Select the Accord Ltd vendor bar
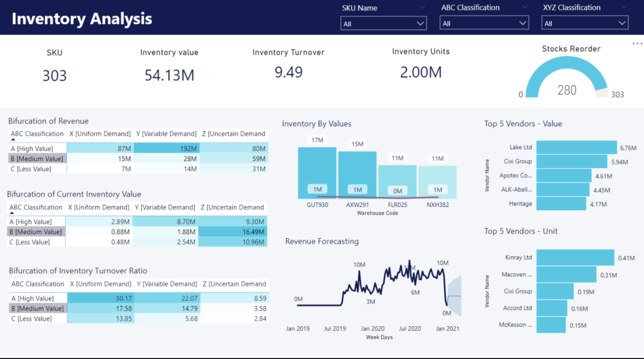Screen dimensions: 644x359 click(x=552, y=308)
